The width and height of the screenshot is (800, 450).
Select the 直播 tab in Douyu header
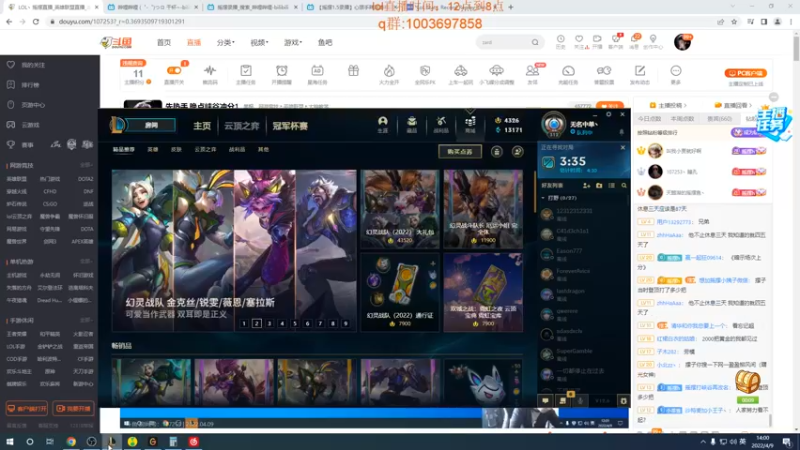(x=194, y=42)
